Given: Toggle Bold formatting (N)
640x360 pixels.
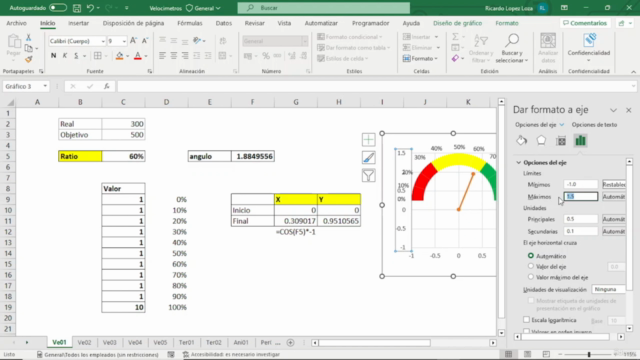Looking at the screenshot, I should pyautogui.click(x=53, y=56).
